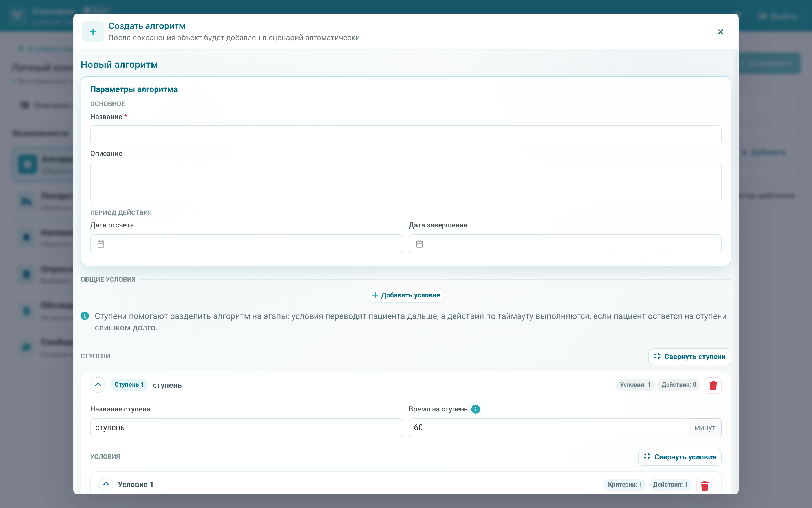Click the Время на ступень field showing 60
Screen dimensions: 812x508
tap(549, 428)
